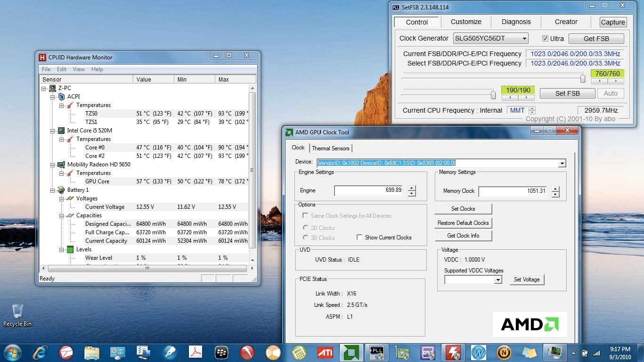Collapse the Levels tree node
The image size is (644, 362).
pos(62,249)
